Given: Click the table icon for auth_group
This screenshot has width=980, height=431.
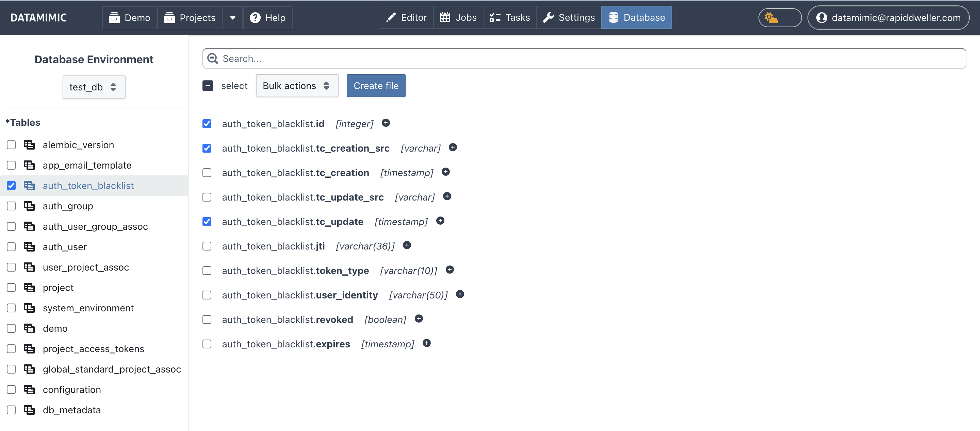Looking at the screenshot, I should [29, 206].
